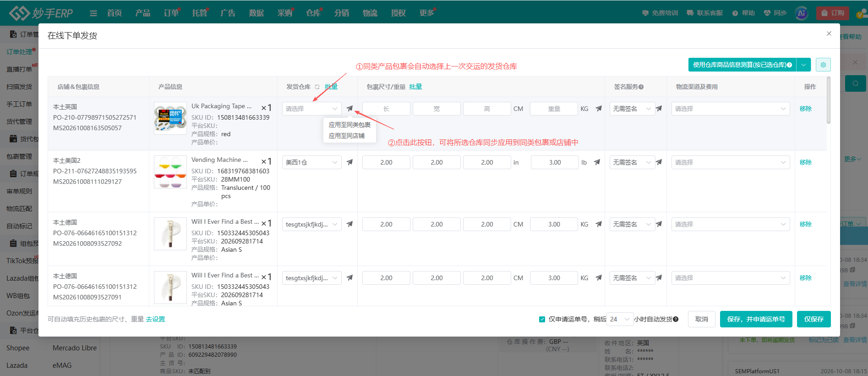
Task: Click the 重量 weight input in first row
Action: click(554, 109)
